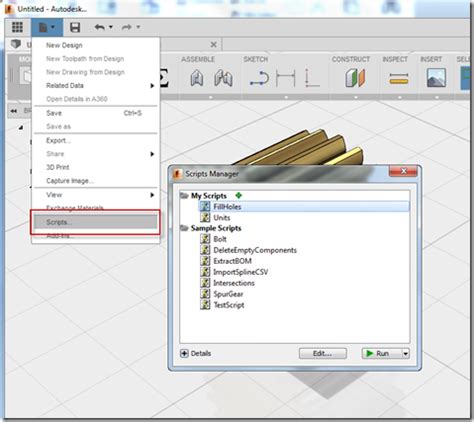Select the sketch constraint icon
Image resolution: width=474 pixels, height=422 pixels.
[312, 79]
